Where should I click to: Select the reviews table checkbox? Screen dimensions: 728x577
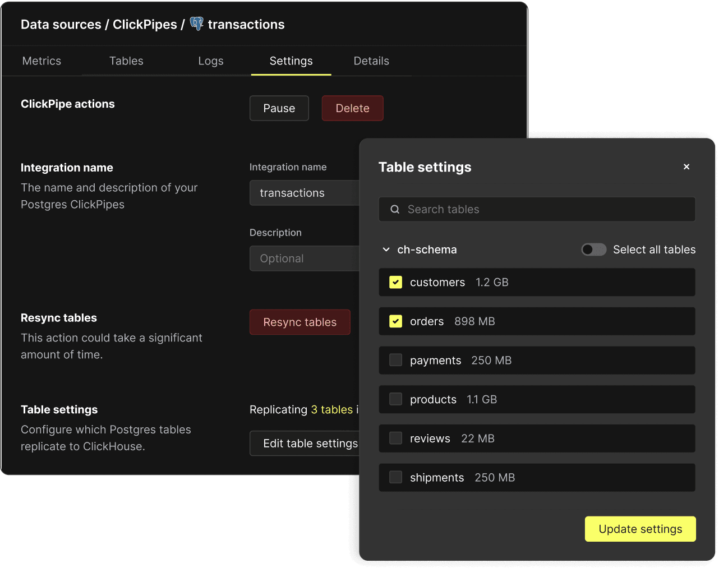[x=396, y=438]
